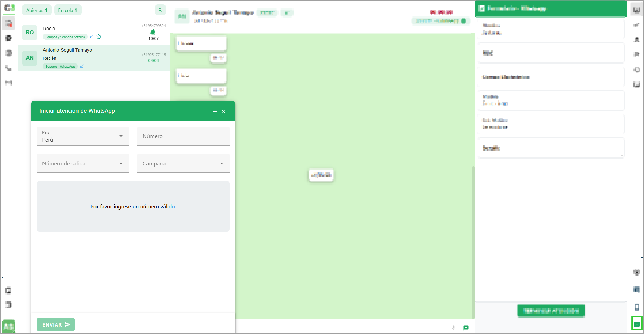Switch to the Abiertas tab

click(37, 10)
